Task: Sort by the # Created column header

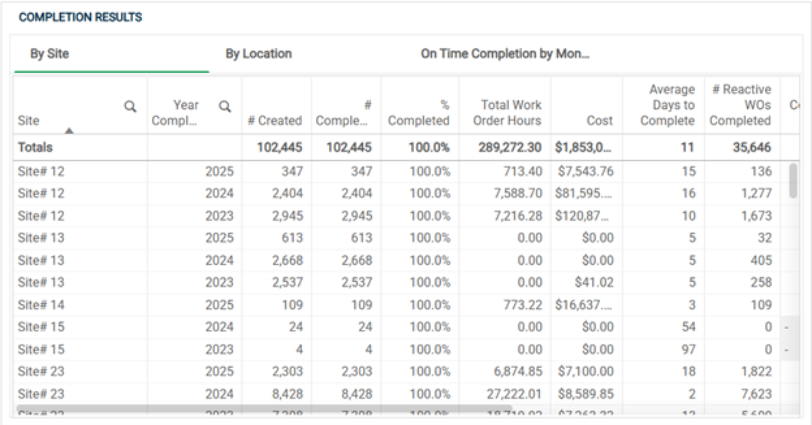Action: pyautogui.click(x=274, y=120)
